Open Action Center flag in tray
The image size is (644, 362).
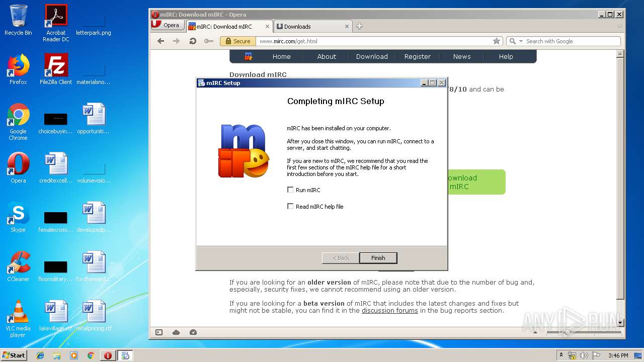point(596,355)
